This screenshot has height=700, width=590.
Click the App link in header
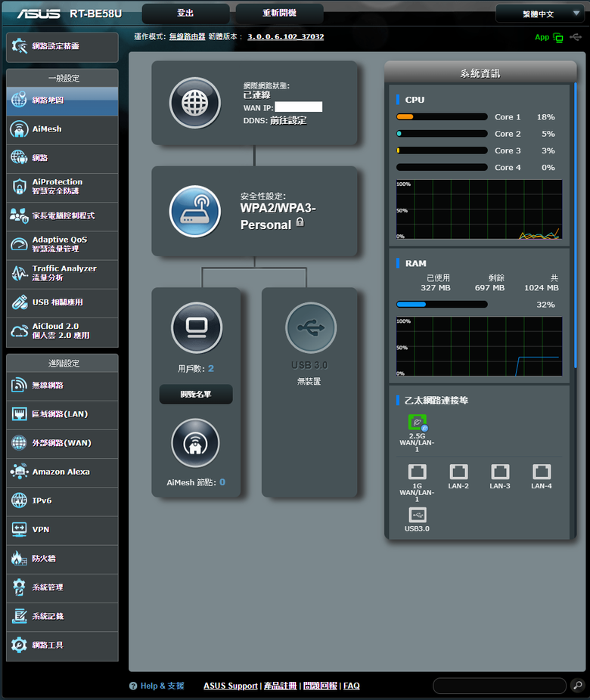point(542,38)
